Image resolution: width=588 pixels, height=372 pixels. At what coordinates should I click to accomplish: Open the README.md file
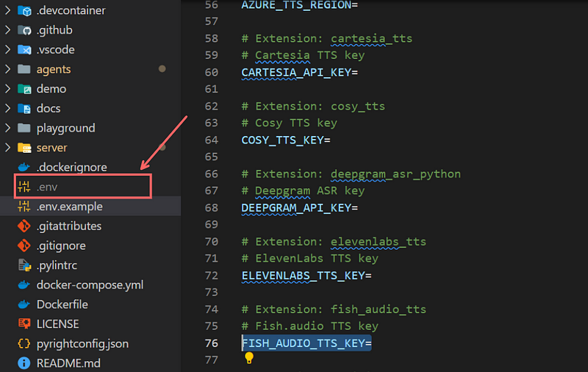click(68, 363)
